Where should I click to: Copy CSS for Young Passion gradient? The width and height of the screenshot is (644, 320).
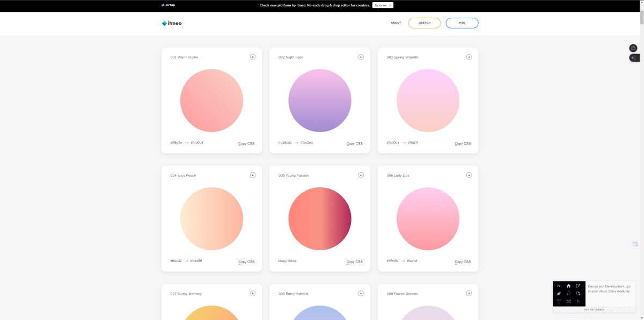[354, 261]
